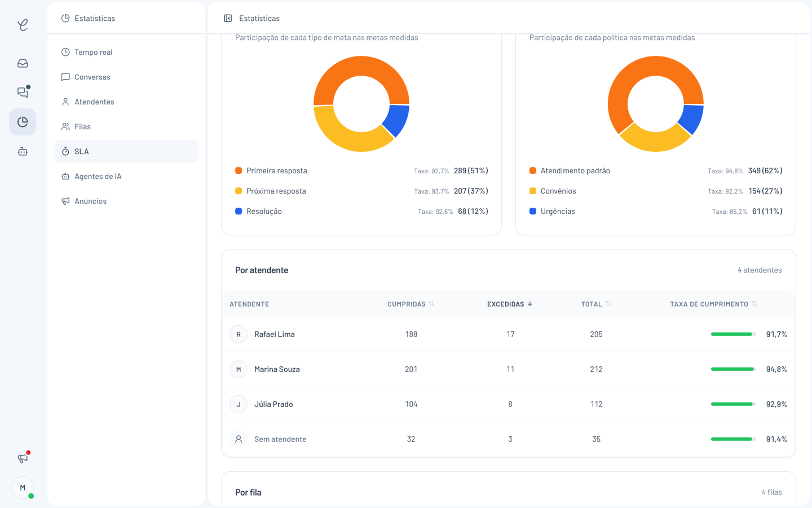Click Rafael Lima's compliance progress bar
Viewport: 812px width, 508px height.
pos(733,334)
